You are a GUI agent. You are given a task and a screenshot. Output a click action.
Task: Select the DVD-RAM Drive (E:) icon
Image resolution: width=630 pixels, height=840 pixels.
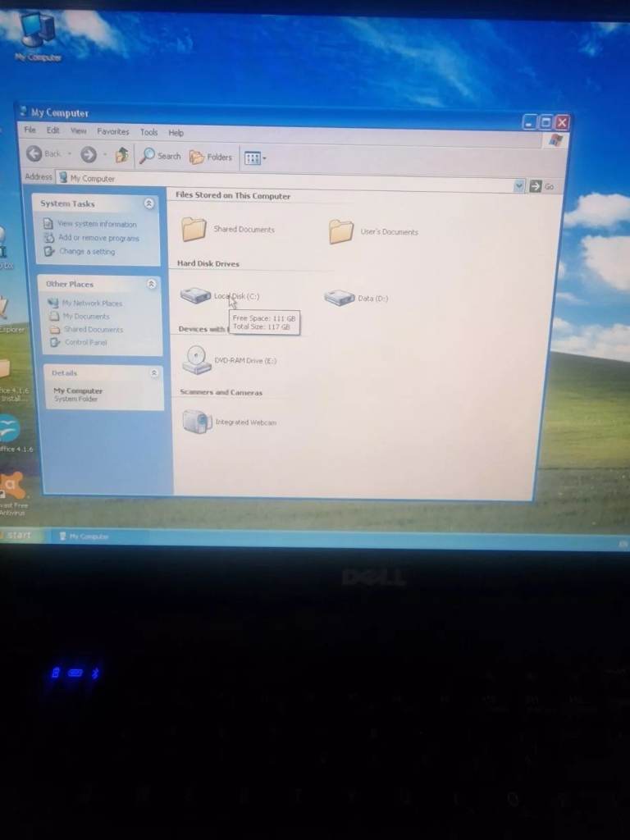[197, 359]
